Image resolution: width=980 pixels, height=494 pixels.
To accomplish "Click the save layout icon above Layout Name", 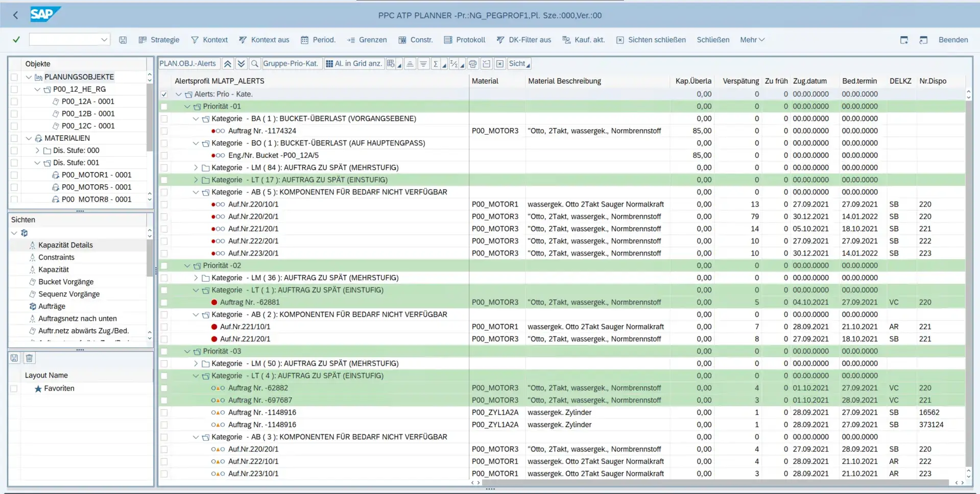I will tap(14, 358).
